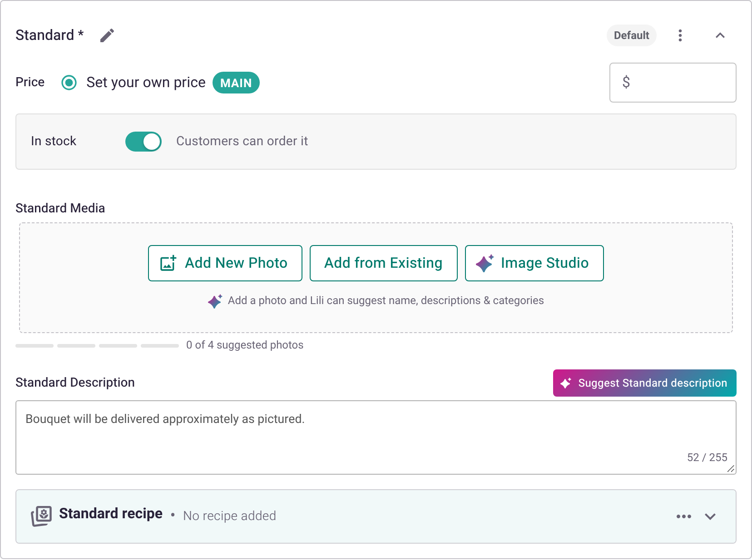Image resolution: width=752 pixels, height=560 pixels.
Task: Click the '52 / 255' character counter
Action: [x=707, y=457]
